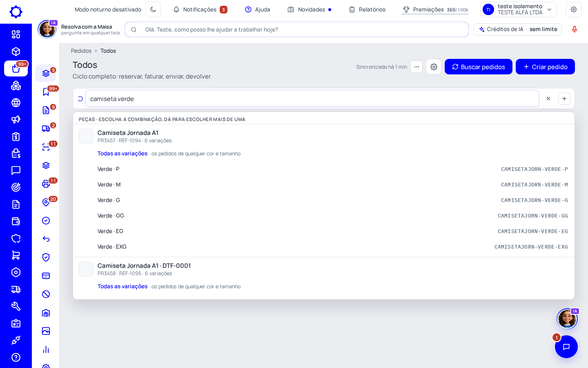Click the Criar pedido button
The height and width of the screenshot is (368, 588).
pyautogui.click(x=545, y=67)
